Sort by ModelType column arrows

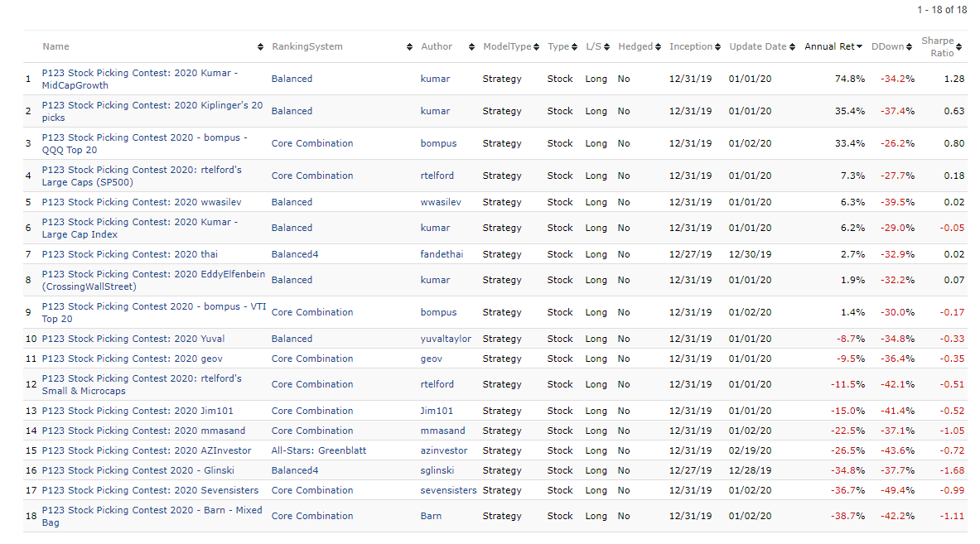pyautogui.click(x=536, y=47)
